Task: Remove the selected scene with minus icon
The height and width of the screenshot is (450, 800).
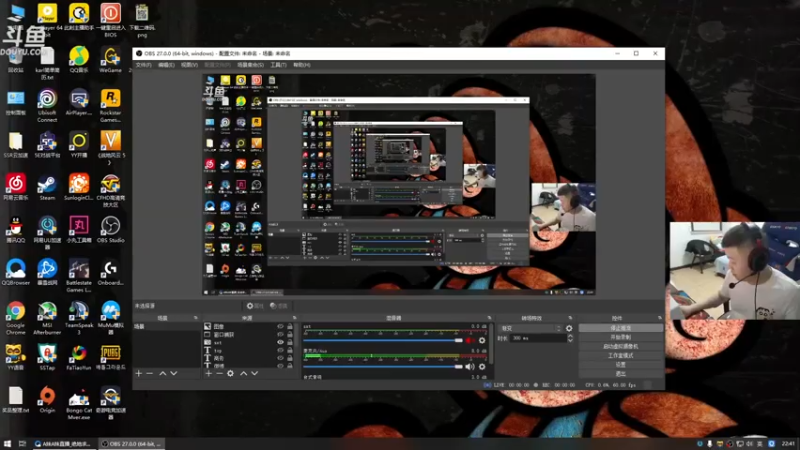Action: (x=149, y=373)
